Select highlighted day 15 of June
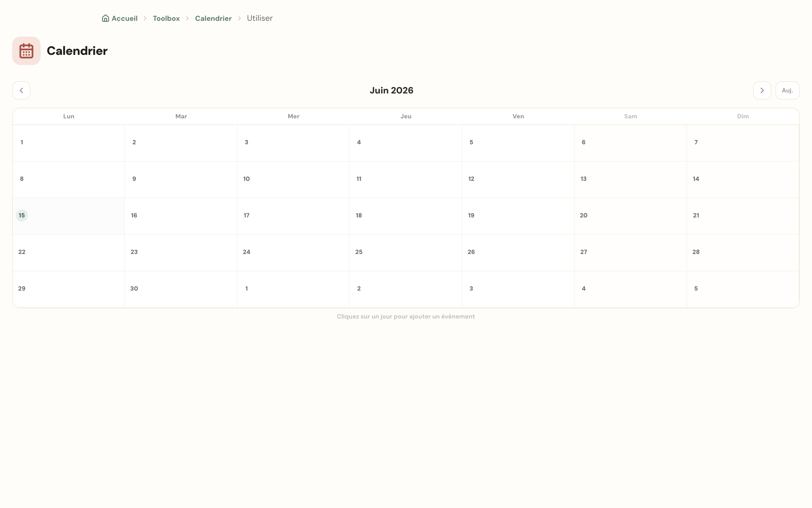The image size is (812, 508). click(69, 216)
